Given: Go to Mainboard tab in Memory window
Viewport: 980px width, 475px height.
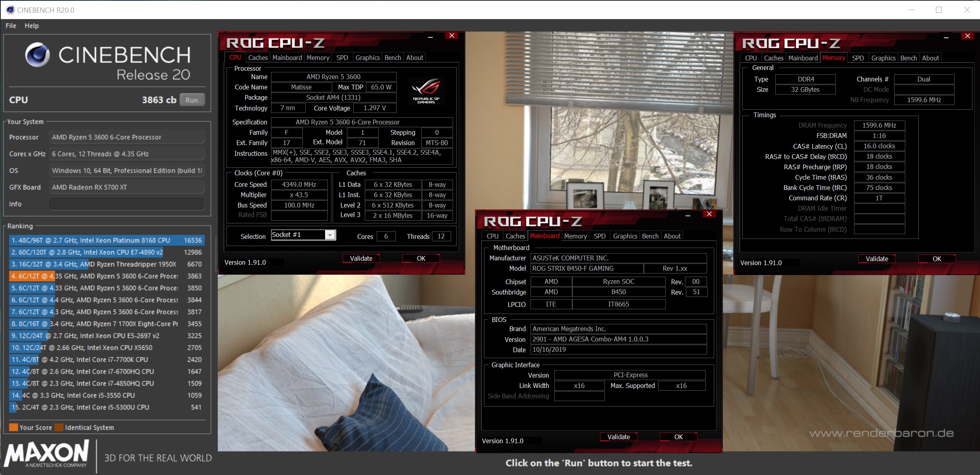Looking at the screenshot, I should click(803, 58).
